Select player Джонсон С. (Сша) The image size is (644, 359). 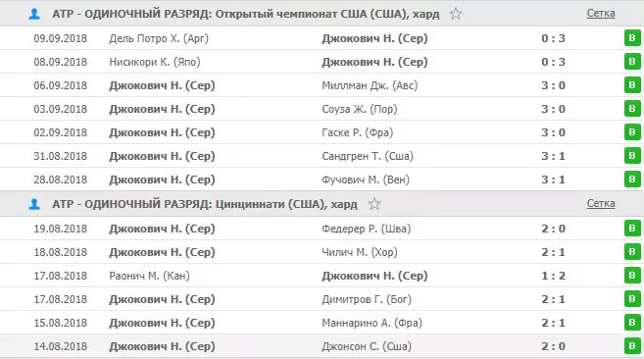tap(367, 346)
